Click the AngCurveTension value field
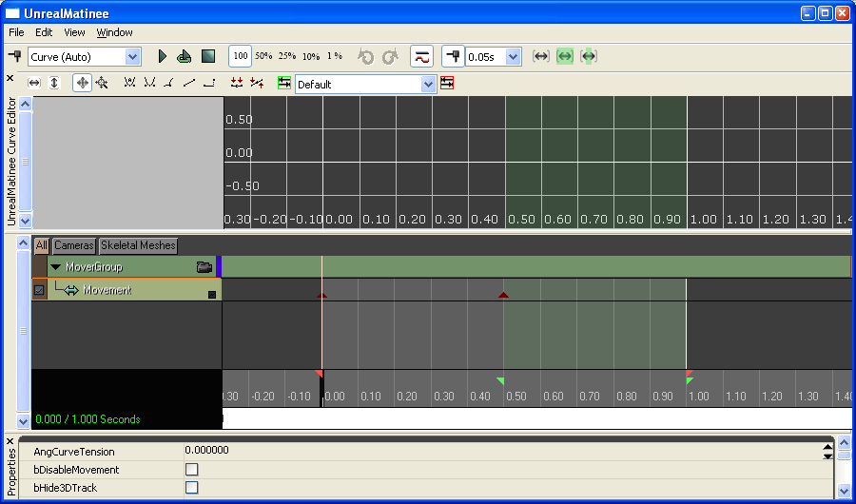 tap(502, 451)
